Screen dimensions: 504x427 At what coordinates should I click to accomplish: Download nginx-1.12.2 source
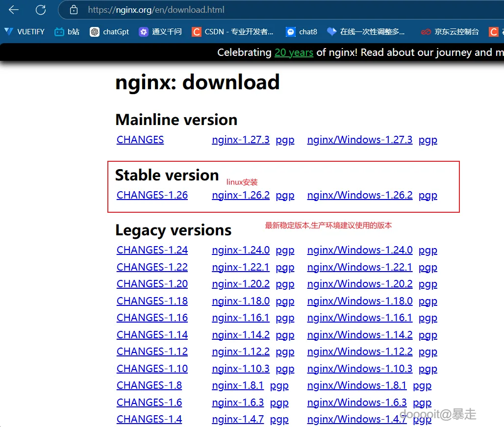(241, 352)
